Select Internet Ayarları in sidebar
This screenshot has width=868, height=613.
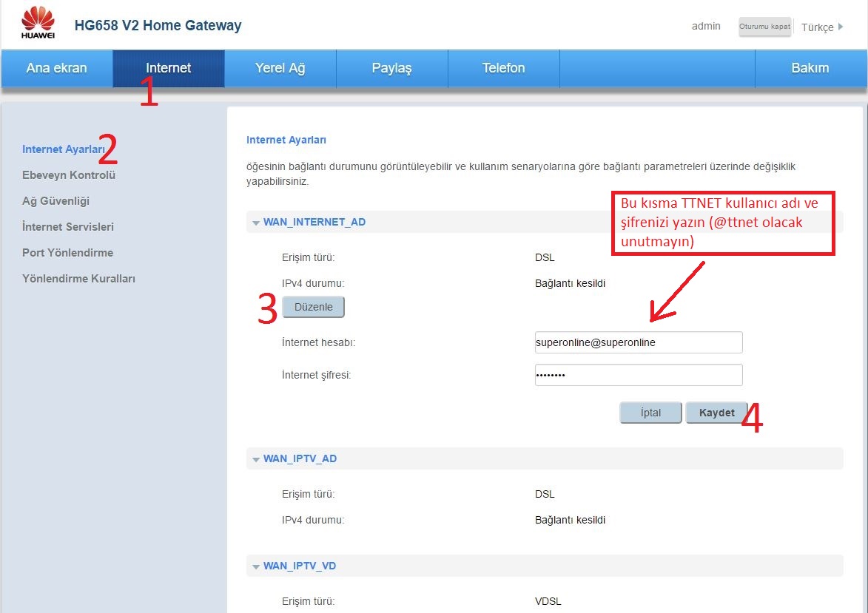pyautogui.click(x=63, y=149)
